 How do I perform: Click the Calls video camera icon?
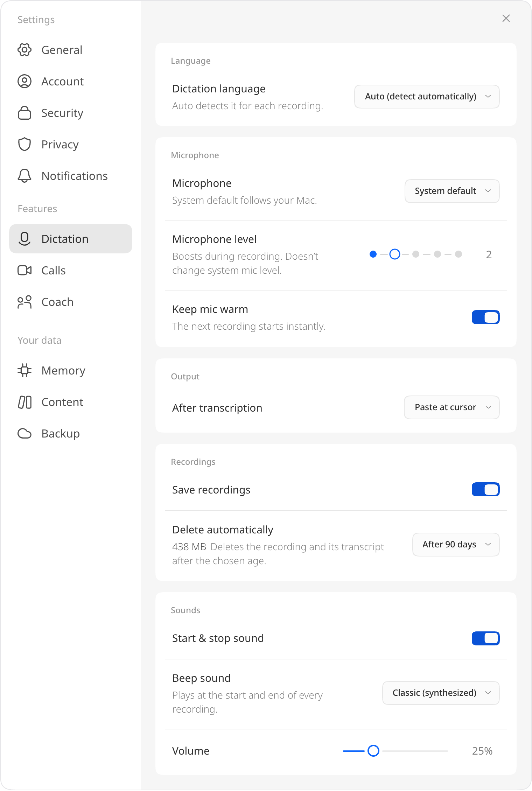pyautogui.click(x=24, y=271)
